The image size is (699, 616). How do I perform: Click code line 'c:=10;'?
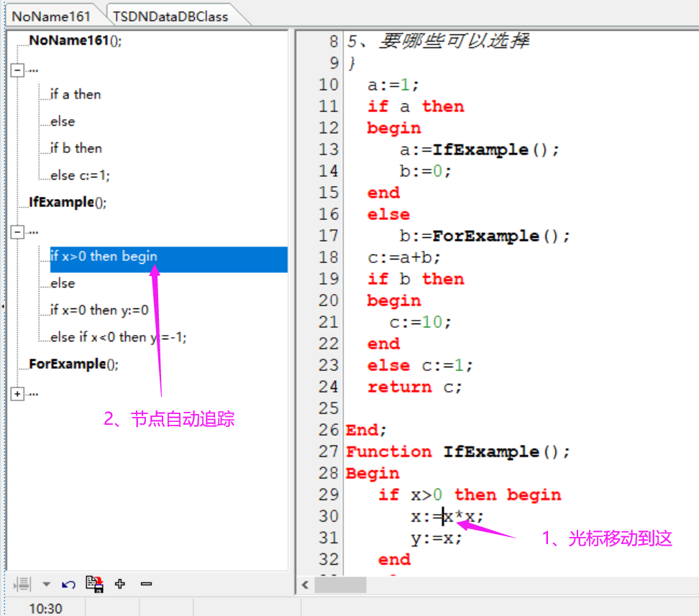420,322
